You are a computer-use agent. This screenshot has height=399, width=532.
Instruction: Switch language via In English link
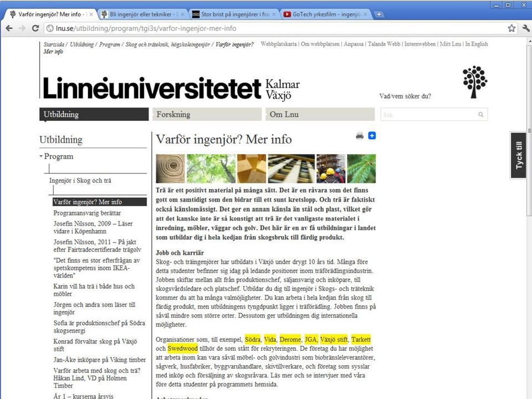click(477, 44)
